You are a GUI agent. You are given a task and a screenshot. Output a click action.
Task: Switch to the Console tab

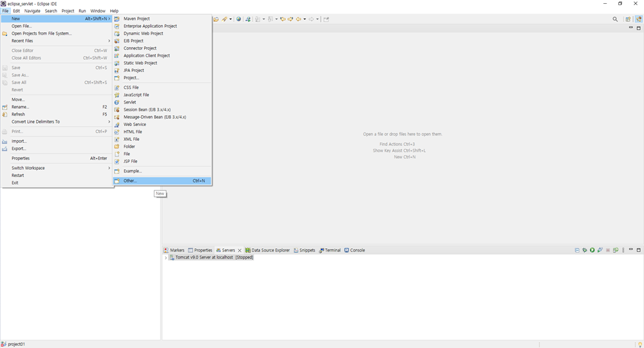click(354, 250)
